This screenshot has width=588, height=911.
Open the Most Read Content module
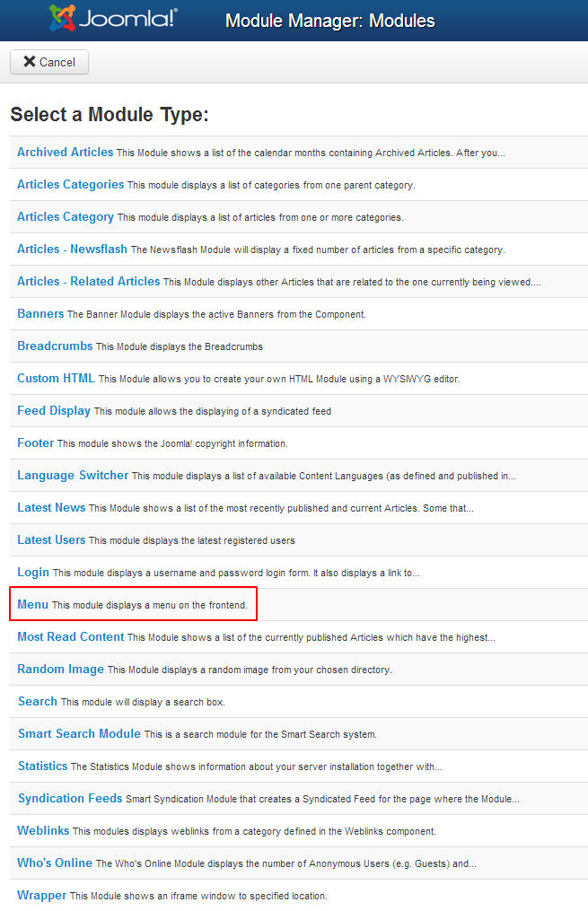coord(70,636)
